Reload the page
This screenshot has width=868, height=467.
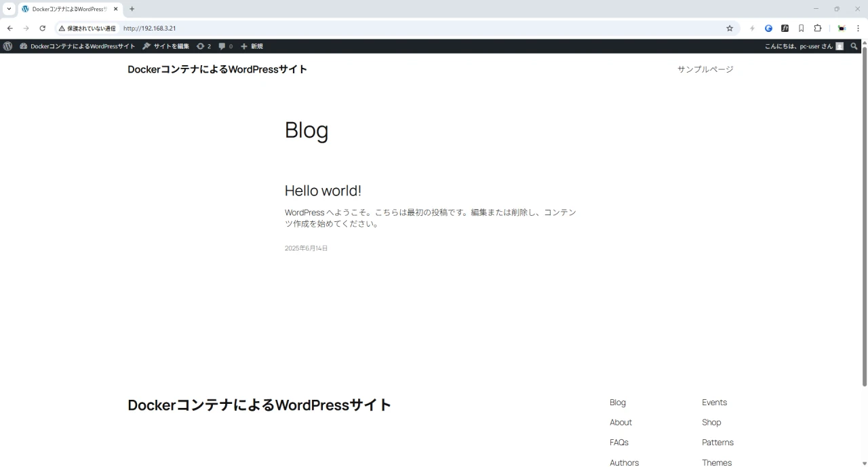pyautogui.click(x=42, y=29)
